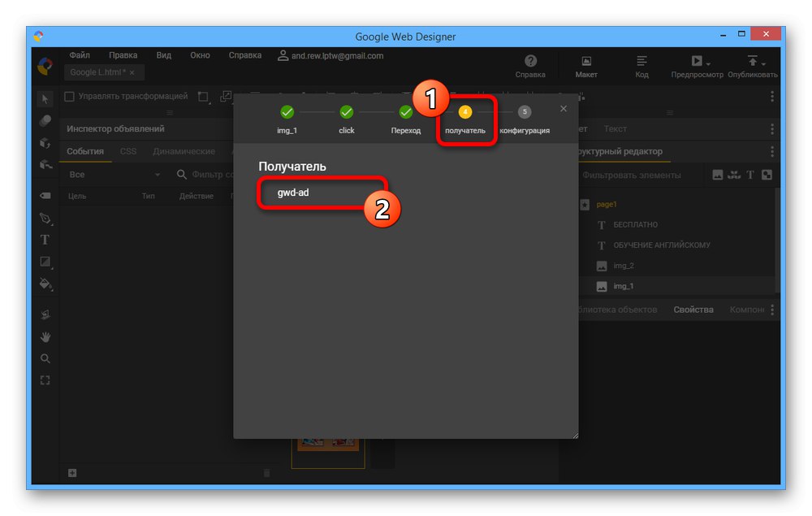Open the top toolbar overflow menu
Viewport: 812px width, 516px height.
772,97
